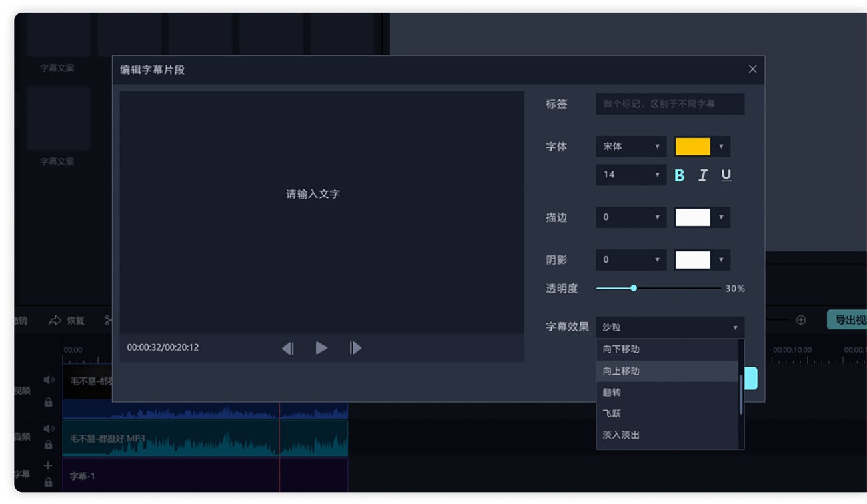Step back to previous frame

click(287, 348)
